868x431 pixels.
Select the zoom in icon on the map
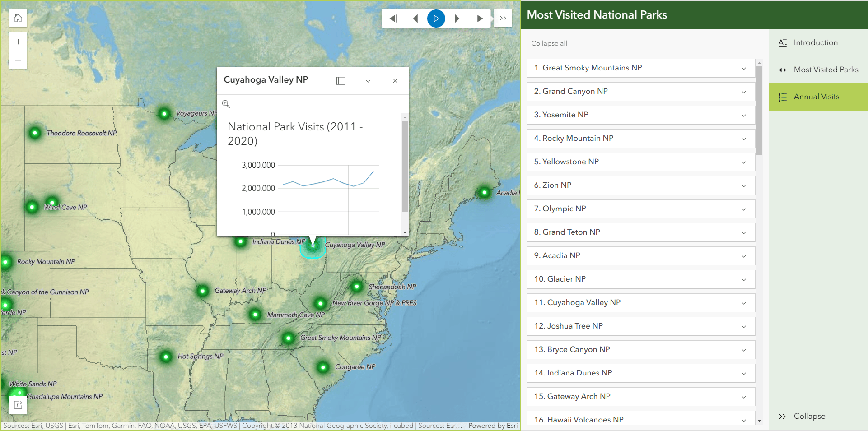18,41
